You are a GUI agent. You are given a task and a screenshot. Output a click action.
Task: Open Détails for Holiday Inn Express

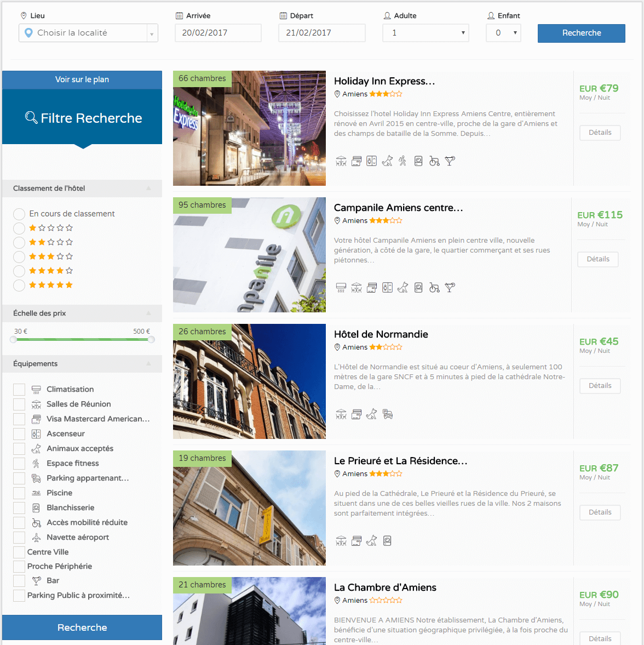(x=600, y=133)
